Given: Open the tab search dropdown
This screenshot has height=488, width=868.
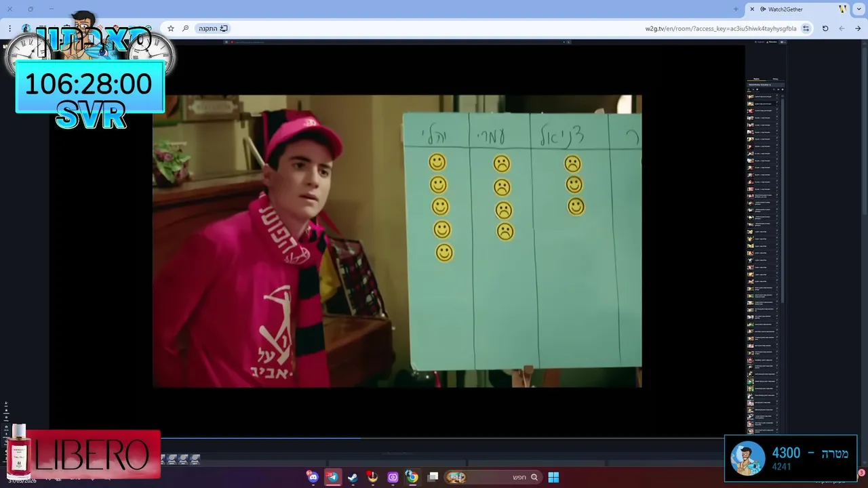Looking at the screenshot, I should pos(859,9).
